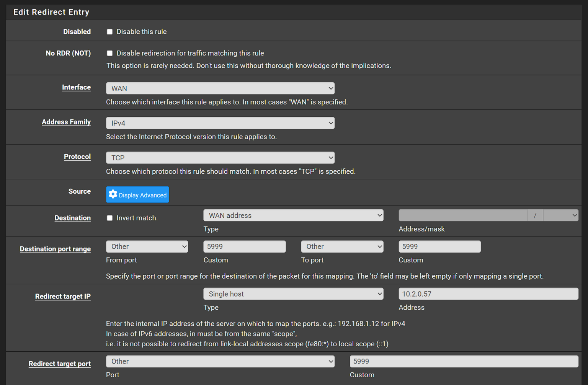This screenshot has height=385, width=588.
Task: Open the Interface dropdown showing WAN
Action: click(220, 88)
